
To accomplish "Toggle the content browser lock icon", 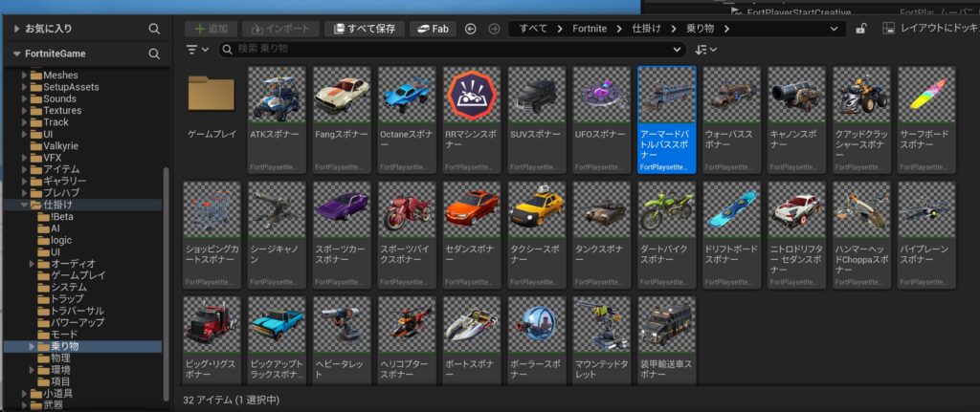I will click(x=861, y=29).
